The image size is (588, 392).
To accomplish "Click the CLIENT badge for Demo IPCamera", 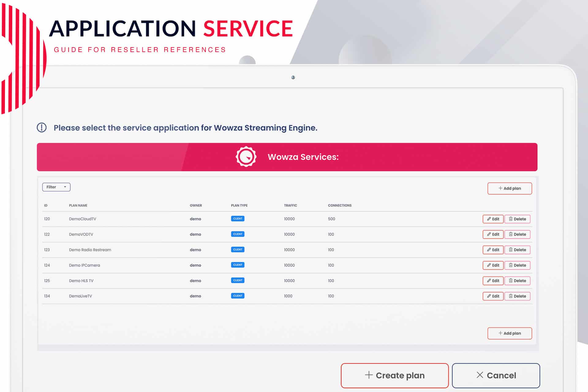I will pos(238,265).
